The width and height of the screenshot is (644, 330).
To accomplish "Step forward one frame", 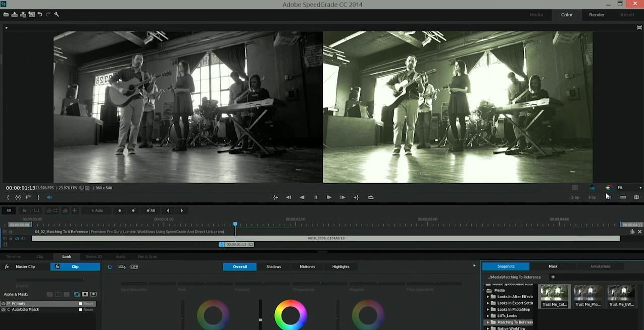I will (342, 197).
